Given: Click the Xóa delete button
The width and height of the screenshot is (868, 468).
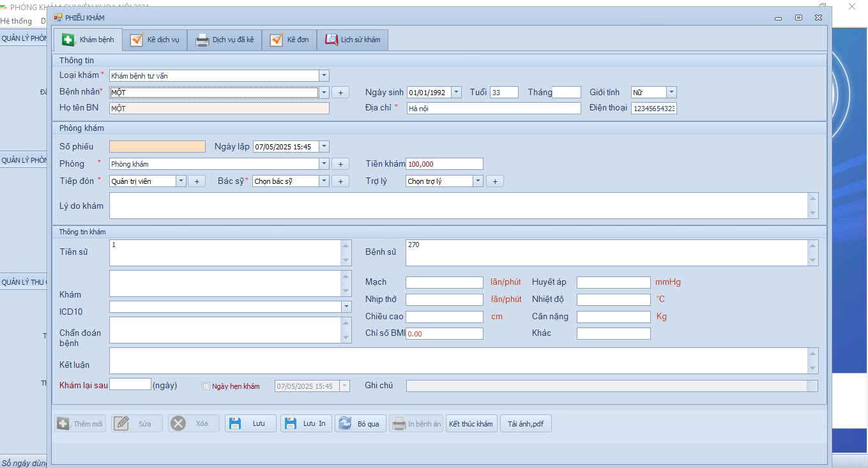Looking at the screenshot, I should (x=194, y=423).
